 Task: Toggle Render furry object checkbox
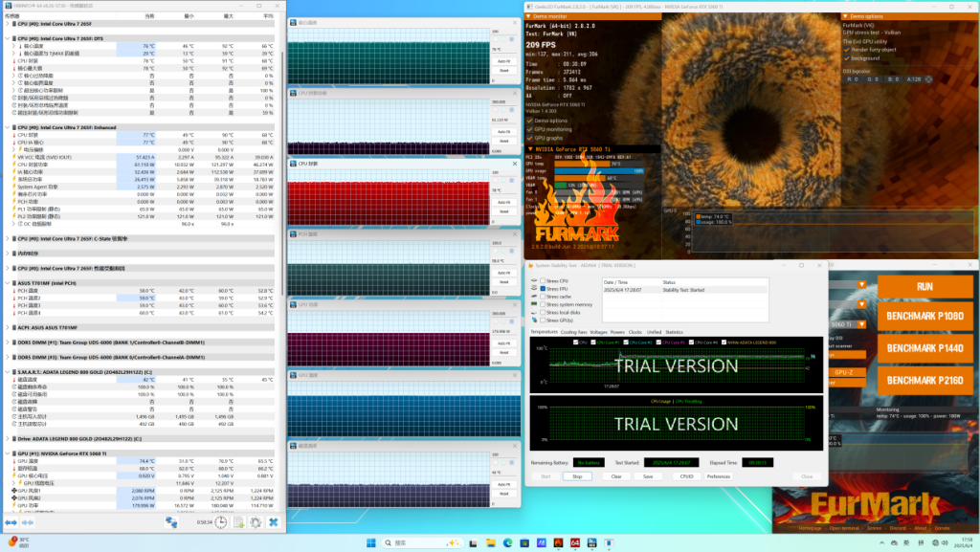(847, 50)
